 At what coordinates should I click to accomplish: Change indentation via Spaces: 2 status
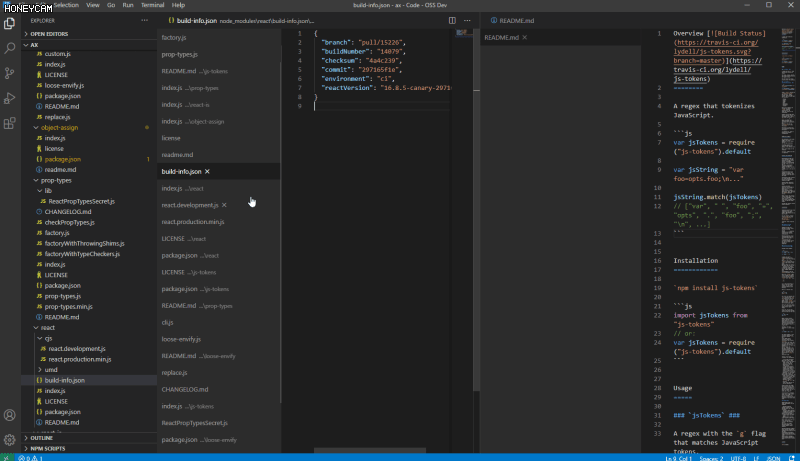click(711, 458)
